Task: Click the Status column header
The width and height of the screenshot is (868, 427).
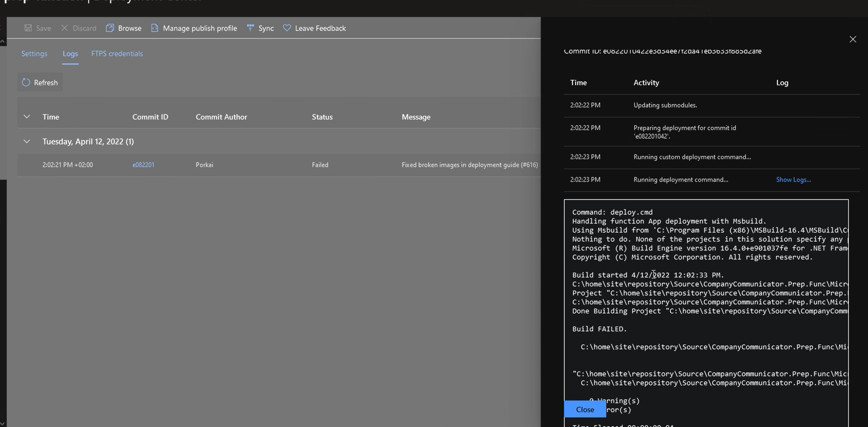Action: (x=322, y=117)
